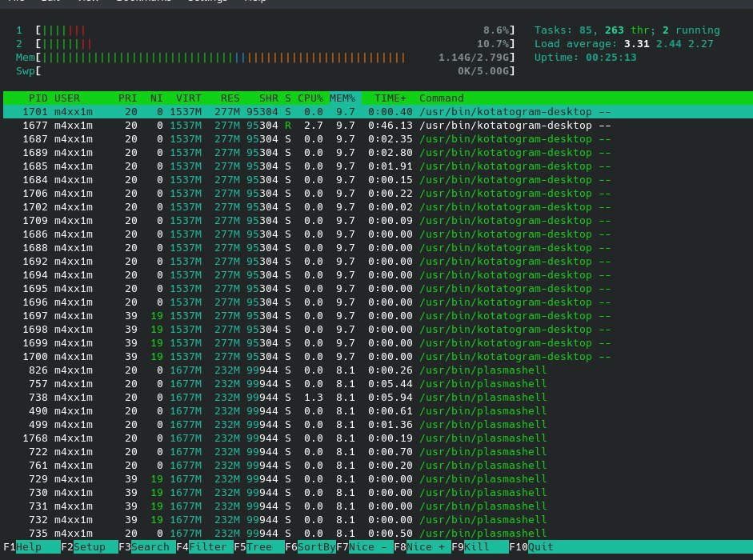Sort by the PRI column header

point(128,98)
